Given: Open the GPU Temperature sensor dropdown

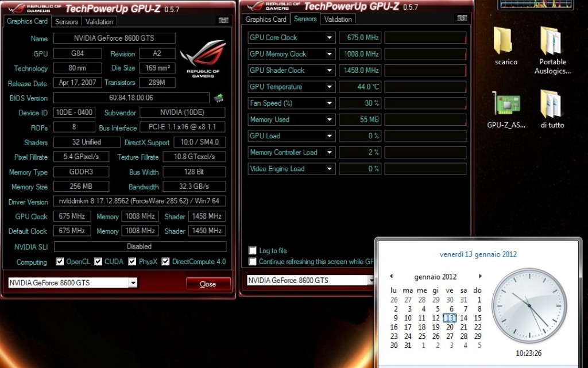Looking at the screenshot, I should pos(329,87).
